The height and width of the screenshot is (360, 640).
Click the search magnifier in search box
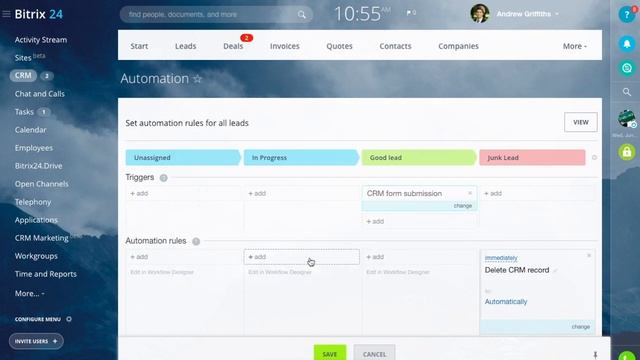coord(302,15)
